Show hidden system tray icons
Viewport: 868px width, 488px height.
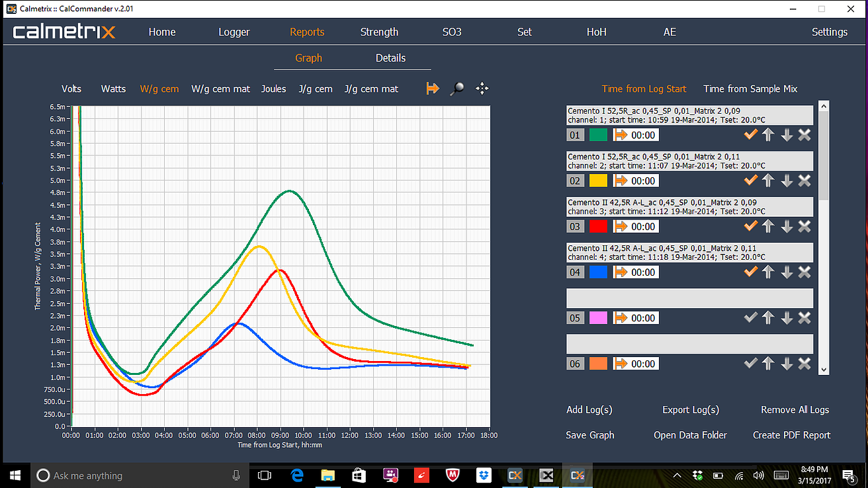click(677, 475)
